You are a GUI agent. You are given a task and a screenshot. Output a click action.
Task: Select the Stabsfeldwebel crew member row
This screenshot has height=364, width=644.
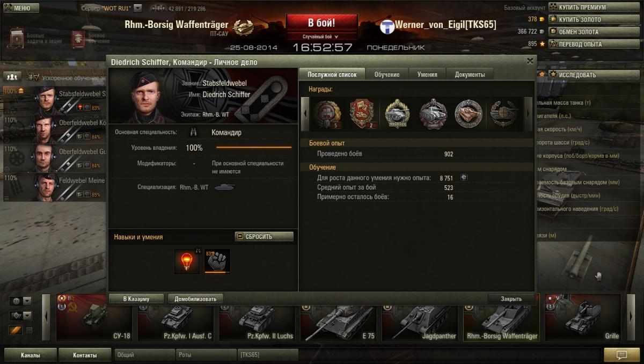coord(54,100)
